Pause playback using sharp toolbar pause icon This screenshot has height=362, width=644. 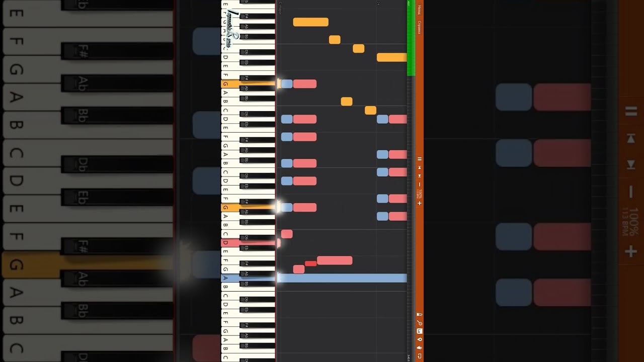click(x=420, y=159)
